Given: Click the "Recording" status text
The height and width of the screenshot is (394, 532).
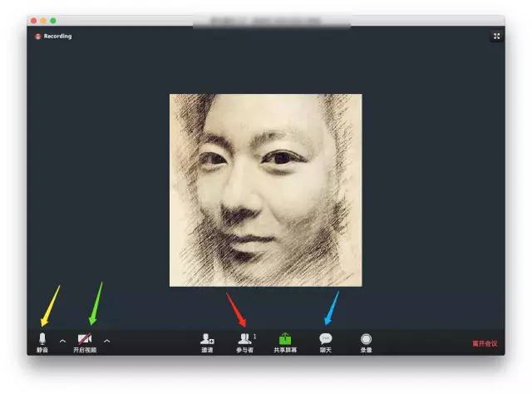Looking at the screenshot, I should [x=58, y=37].
